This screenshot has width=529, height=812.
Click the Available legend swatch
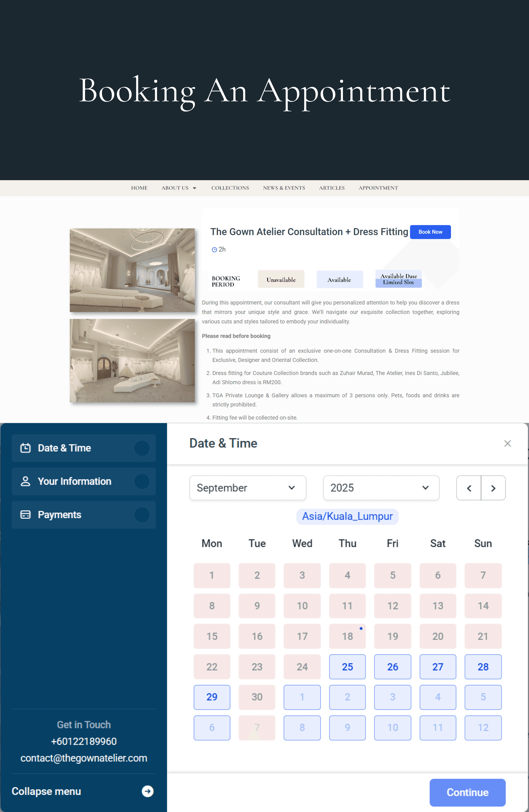point(340,279)
